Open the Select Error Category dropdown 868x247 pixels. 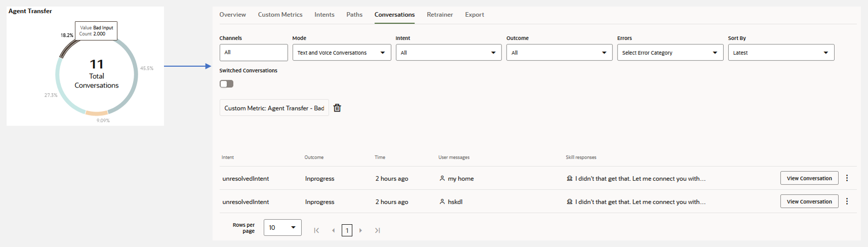[670, 53]
